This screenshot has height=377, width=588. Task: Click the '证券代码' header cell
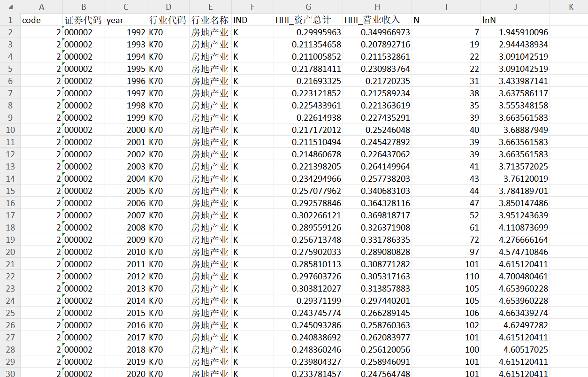pos(84,20)
